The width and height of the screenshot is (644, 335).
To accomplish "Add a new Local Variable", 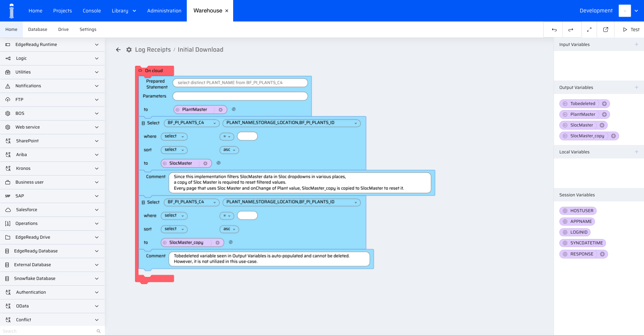I will pos(637,152).
